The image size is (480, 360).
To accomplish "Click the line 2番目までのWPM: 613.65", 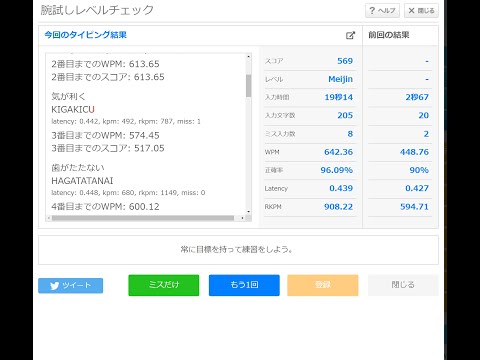I will click(105, 64).
